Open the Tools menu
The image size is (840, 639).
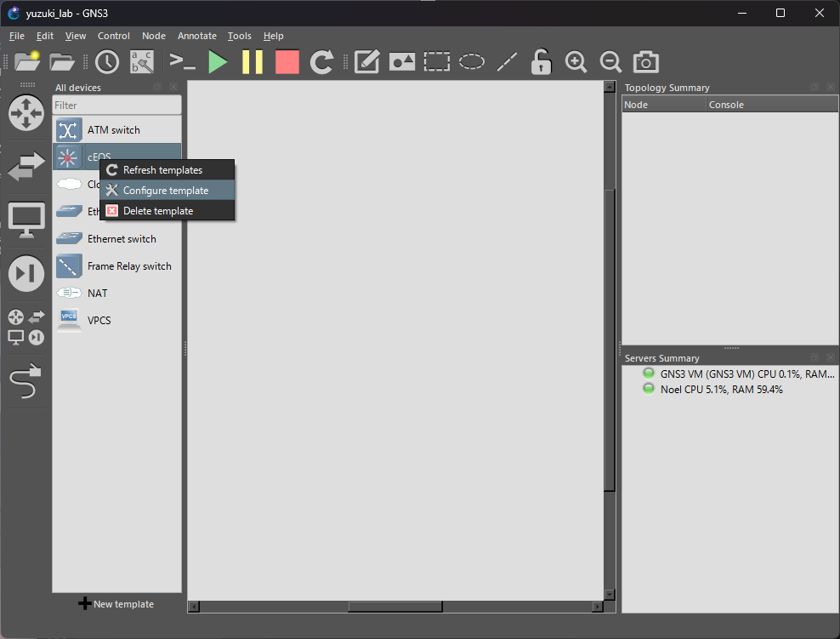click(240, 36)
